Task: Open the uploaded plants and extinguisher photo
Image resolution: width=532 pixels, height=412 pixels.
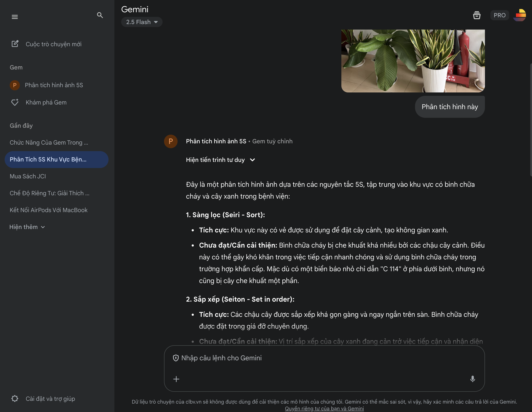Action: [x=413, y=61]
